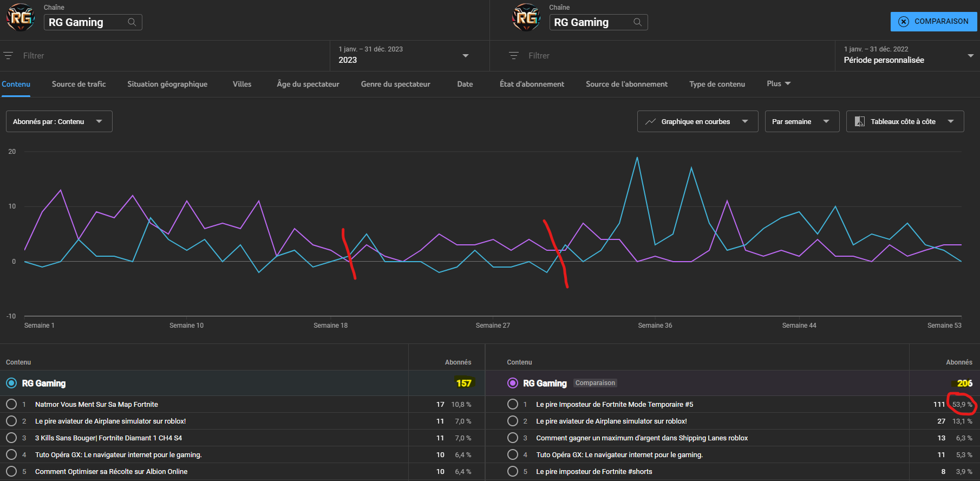The width and height of the screenshot is (980, 481).
Task: Open Comment Optimiser sa Récolte sur Albion Online
Action: (111, 472)
